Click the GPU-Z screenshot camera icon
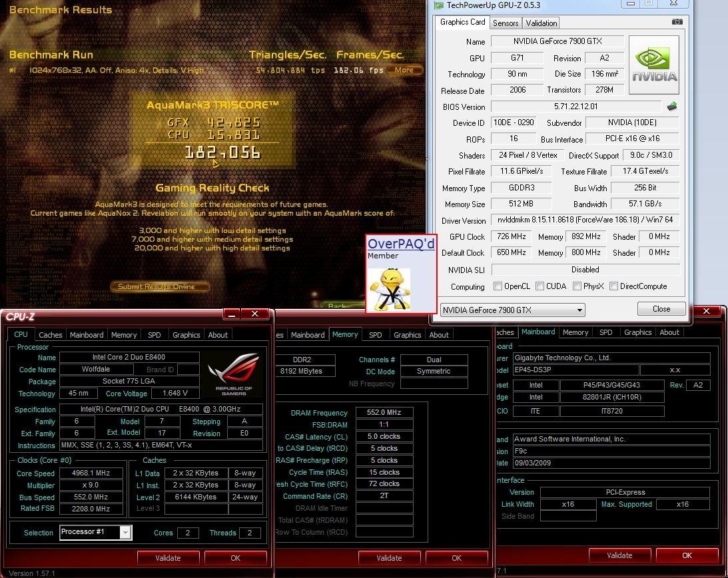This screenshot has height=578, width=728. point(677,22)
